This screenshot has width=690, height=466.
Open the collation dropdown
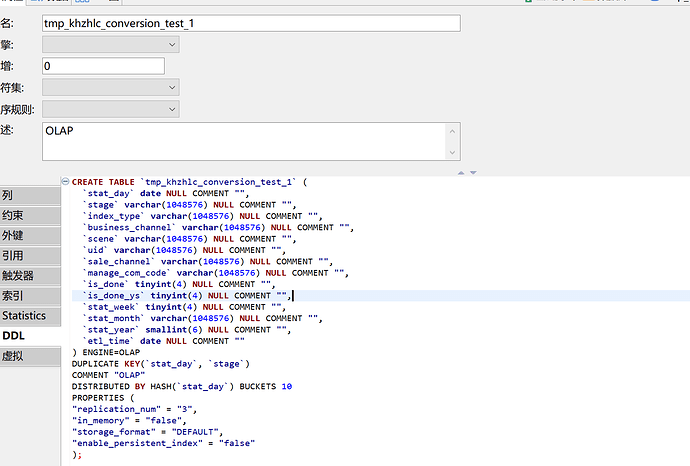click(x=110, y=109)
